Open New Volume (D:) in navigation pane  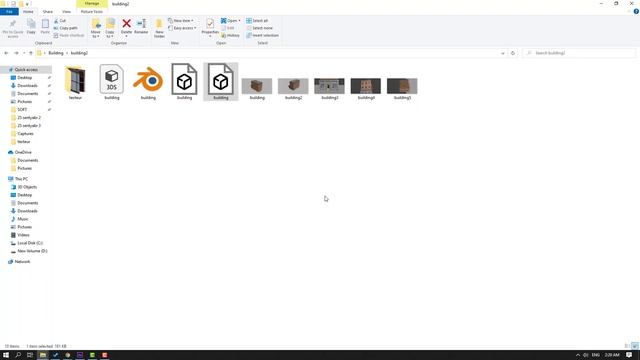pyautogui.click(x=32, y=251)
